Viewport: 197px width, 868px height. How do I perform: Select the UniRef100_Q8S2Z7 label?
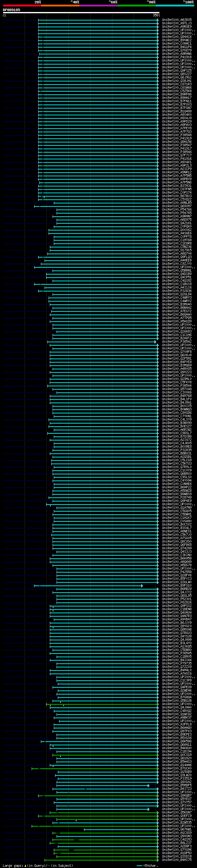[x=176, y=74]
